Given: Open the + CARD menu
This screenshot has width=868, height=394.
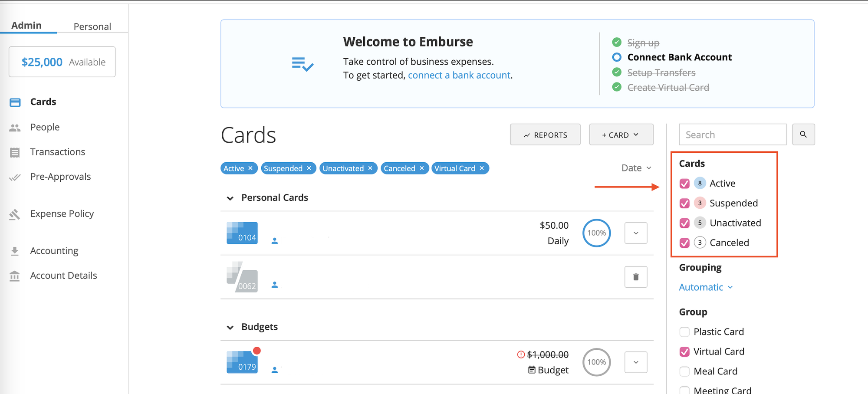Looking at the screenshot, I should coord(621,135).
